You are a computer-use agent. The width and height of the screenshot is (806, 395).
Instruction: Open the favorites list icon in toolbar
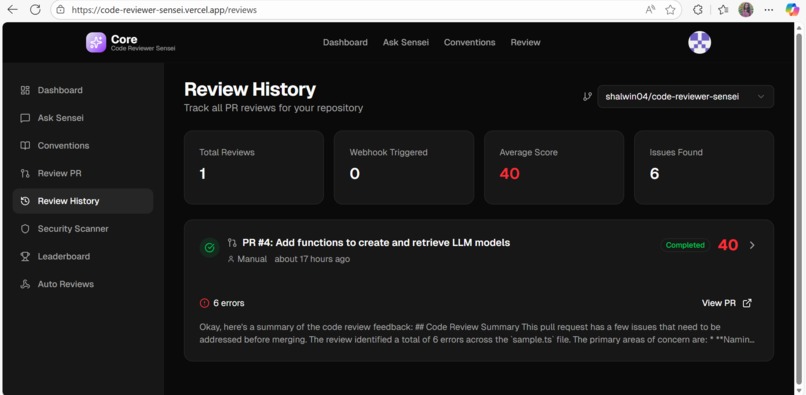point(723,9)
